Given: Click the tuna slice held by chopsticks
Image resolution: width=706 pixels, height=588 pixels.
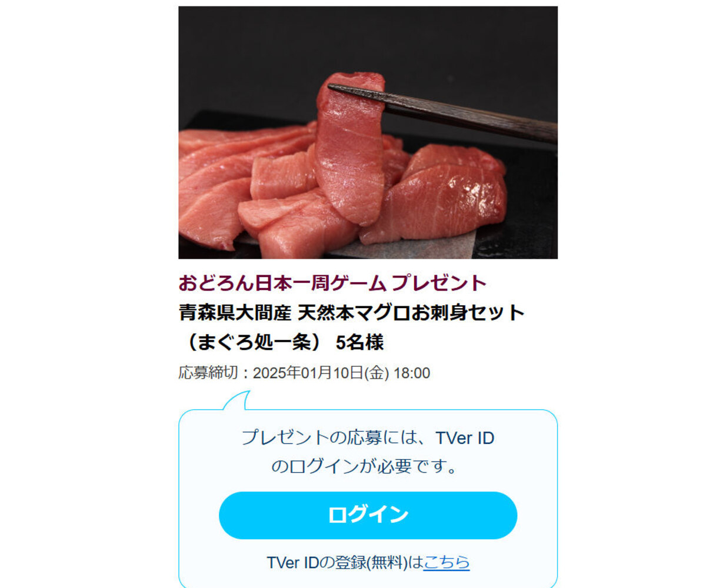Looking at the screenshot, I should pyautogui.click(x=349, y=147).
